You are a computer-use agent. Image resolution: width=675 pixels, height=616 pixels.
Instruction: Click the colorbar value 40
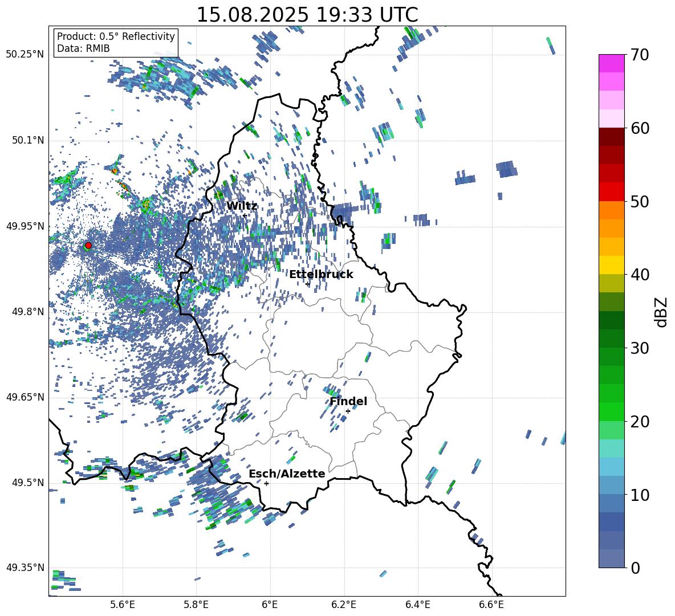coord(640,275)
